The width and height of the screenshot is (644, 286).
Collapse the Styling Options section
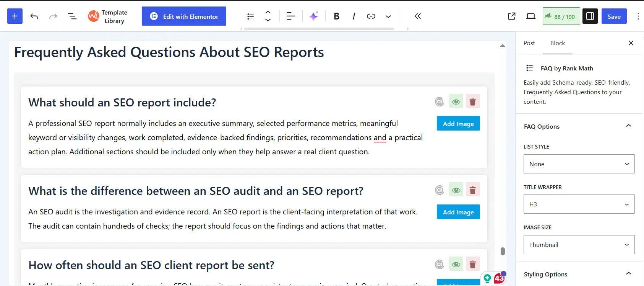click(x=579, y=274)
